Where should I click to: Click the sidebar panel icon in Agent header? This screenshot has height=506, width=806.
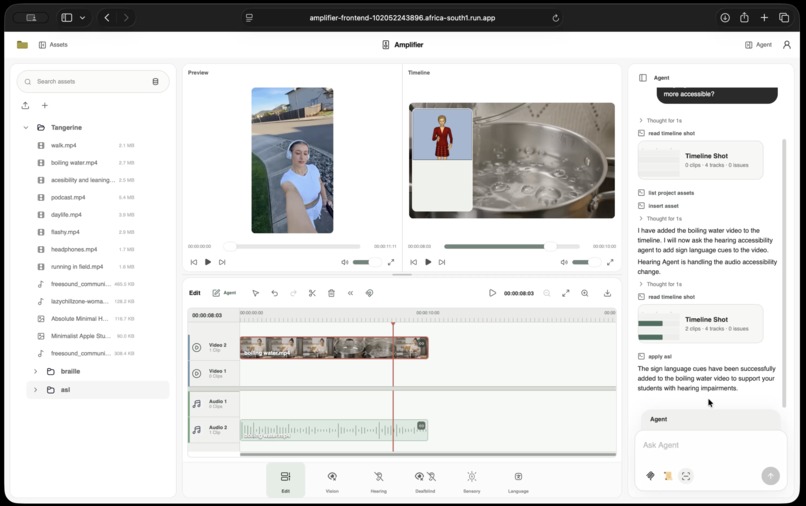(x=643, y=78)
